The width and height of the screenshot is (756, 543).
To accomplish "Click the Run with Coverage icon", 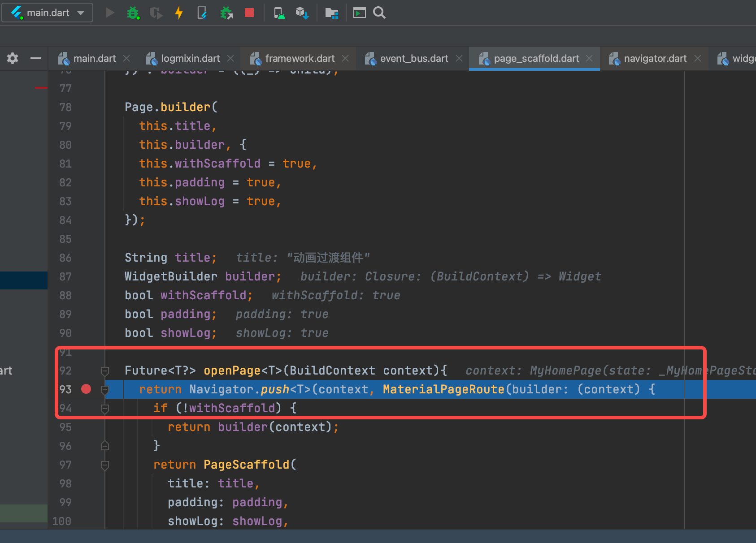I will tap(156, 13).
